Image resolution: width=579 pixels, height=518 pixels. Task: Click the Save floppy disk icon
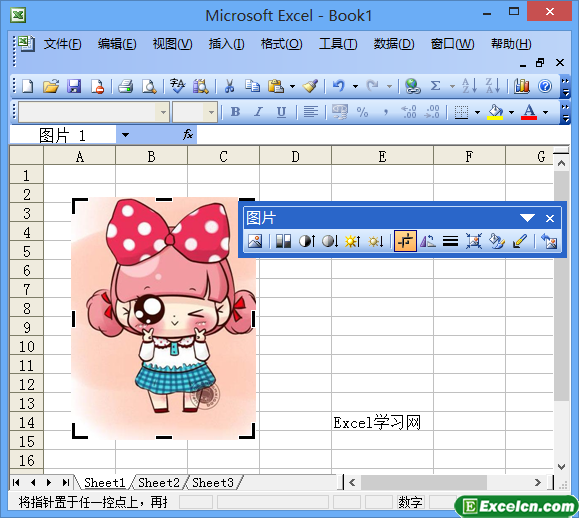[x=74, y=86]
